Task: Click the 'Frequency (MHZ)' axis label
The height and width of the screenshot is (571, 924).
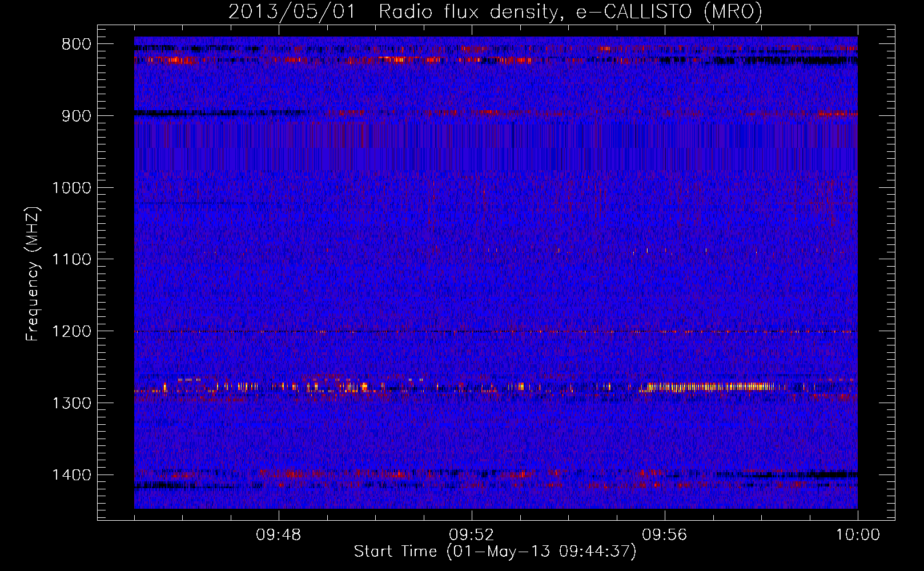Action: click(33, 274)
